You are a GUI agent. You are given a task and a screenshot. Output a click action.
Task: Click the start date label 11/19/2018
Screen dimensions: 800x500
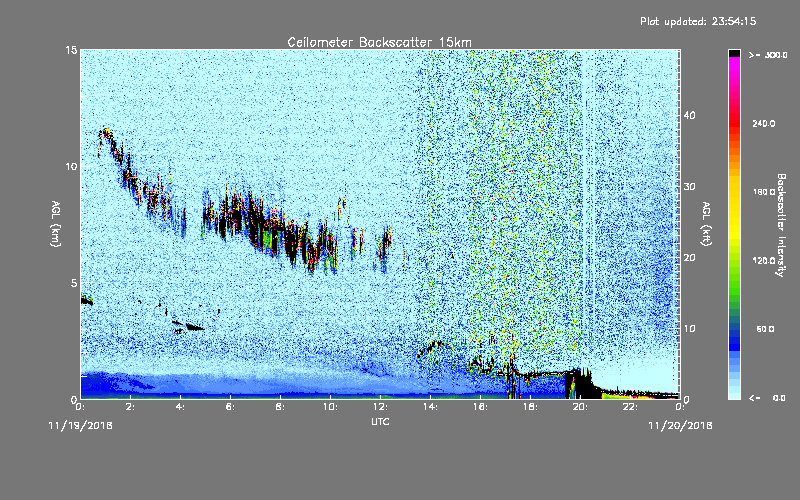[81, 426]
